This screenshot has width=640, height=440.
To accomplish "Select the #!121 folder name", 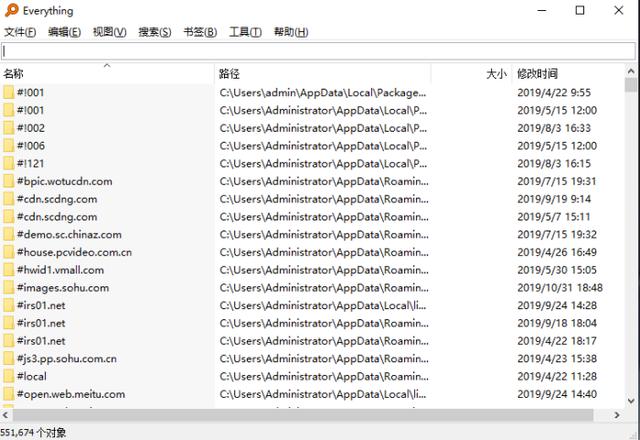I will coord(31,164).
